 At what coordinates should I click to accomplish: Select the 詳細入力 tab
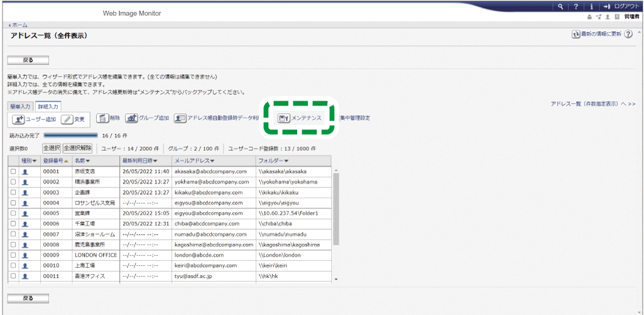point(48,106)
